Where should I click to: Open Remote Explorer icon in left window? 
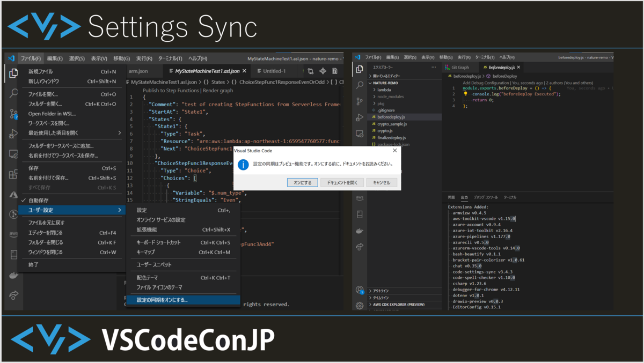point(14,154)
